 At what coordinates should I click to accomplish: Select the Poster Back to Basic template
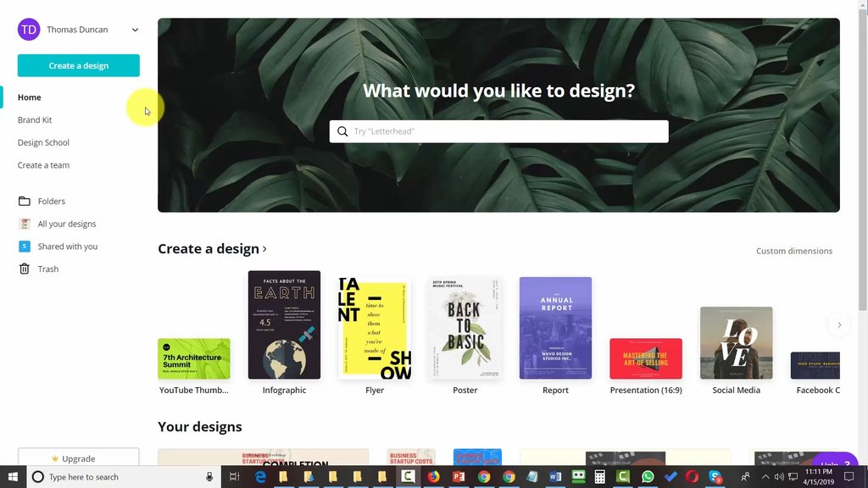465,328
